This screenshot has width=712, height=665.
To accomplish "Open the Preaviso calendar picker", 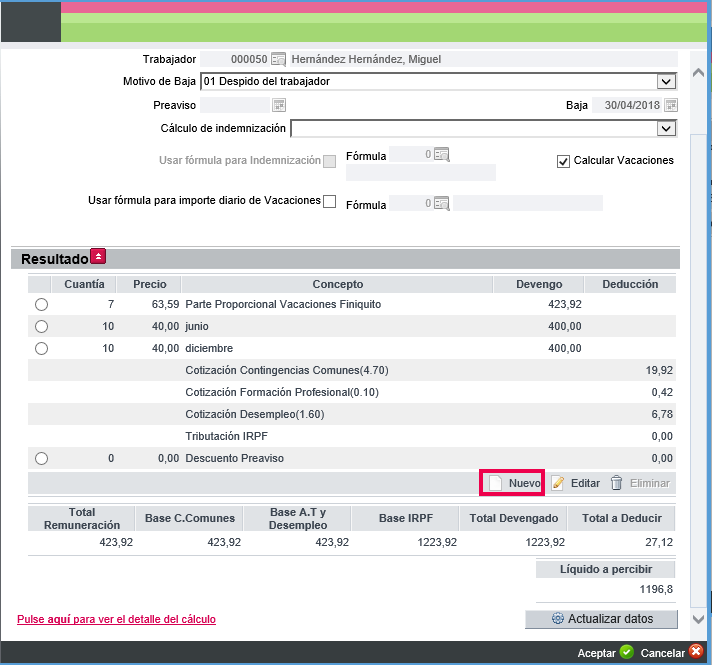I will (x=279, y=105).
